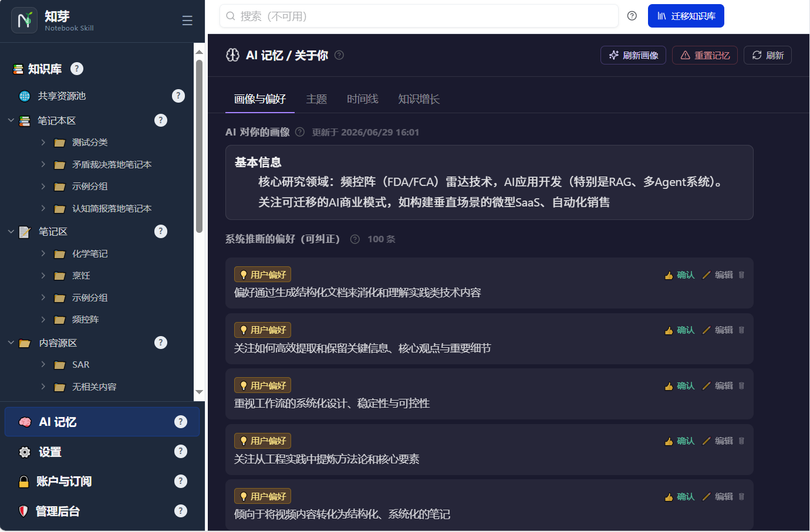
Task: Open AI 记忆 in the sidebar
Action: click(102, 422)
